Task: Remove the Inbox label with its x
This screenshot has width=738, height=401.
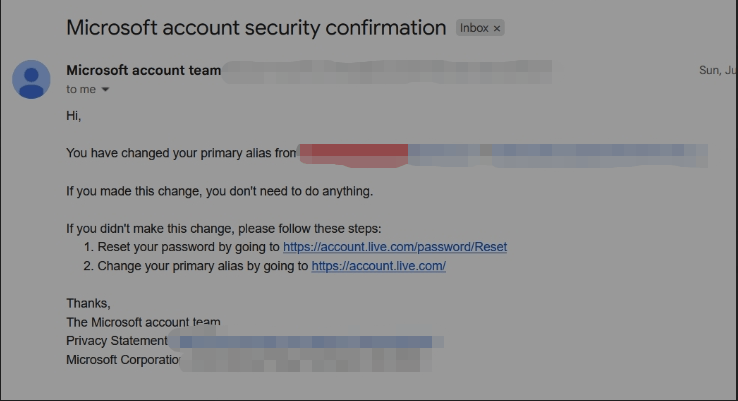Action: click(x=497, y=29)
